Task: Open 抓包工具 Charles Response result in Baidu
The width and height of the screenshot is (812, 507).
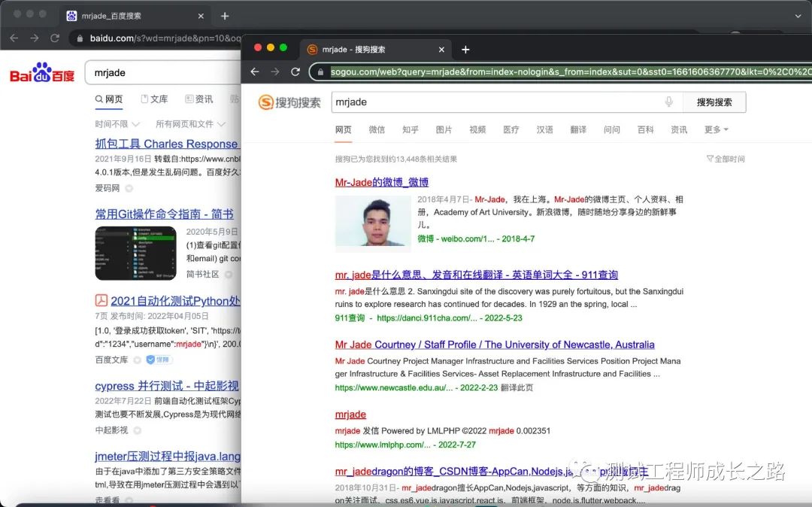Action: (167, 144)
